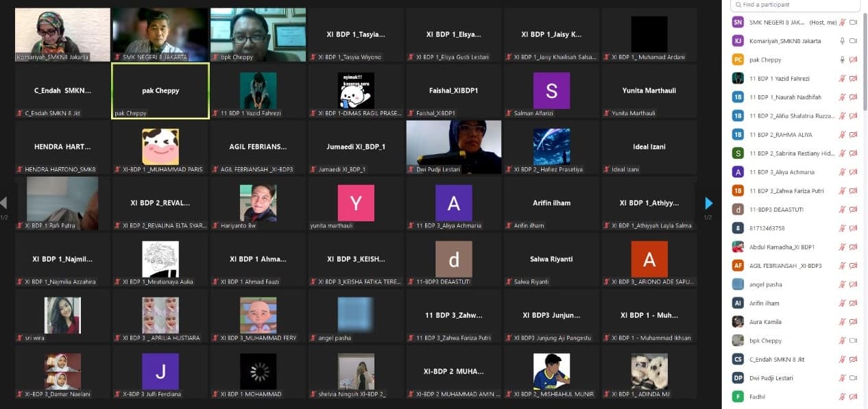The width and height of the screenshot is (868, 409).
Task: Click Komariyah's microphone icon in participant list
Action: 842,41
